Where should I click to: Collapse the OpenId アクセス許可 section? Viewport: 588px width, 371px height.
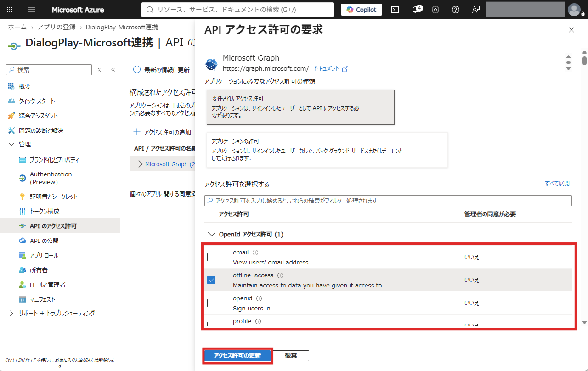tap(212, 234)
